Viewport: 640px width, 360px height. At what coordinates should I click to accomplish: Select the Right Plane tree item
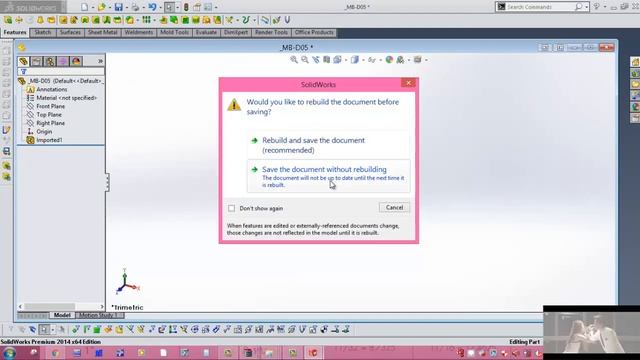pos(45,123)
